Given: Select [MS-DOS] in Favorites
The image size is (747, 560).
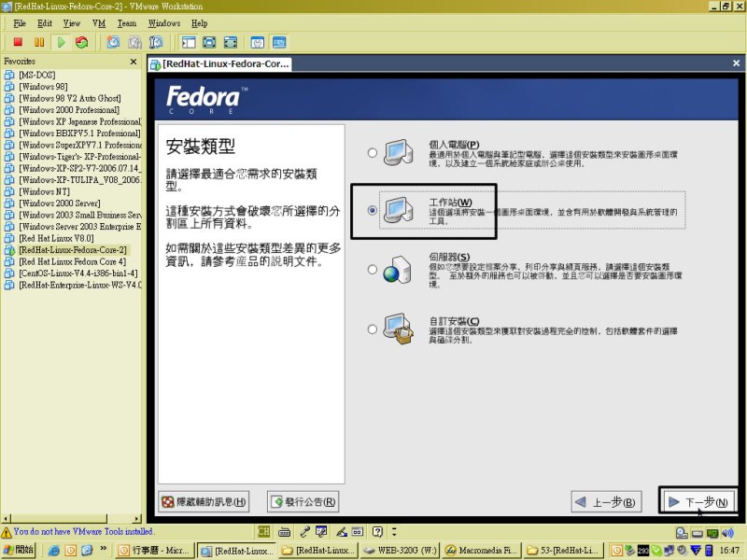Looking at the screenshot, I should click(37, 75).
